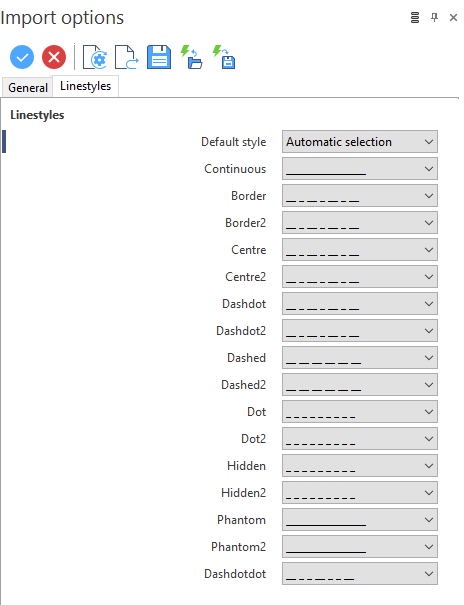Switch to the General tab

(28, 88)
